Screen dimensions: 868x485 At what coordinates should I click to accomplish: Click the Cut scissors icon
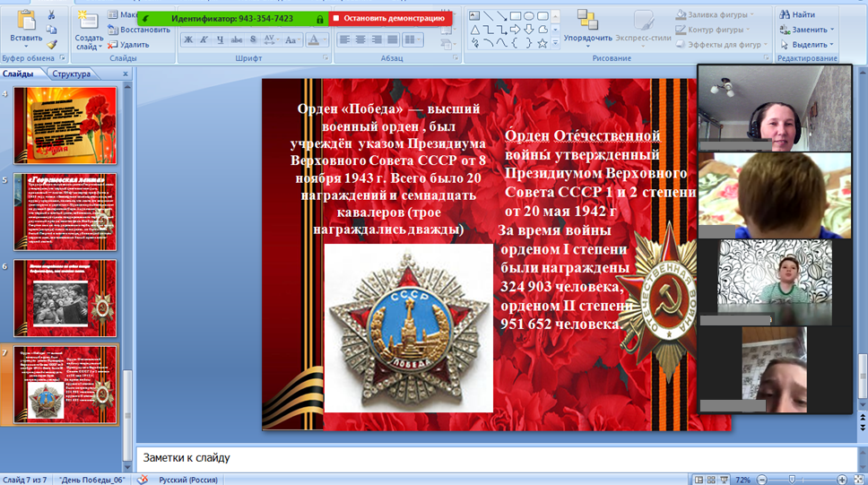(x=51, y=14)
